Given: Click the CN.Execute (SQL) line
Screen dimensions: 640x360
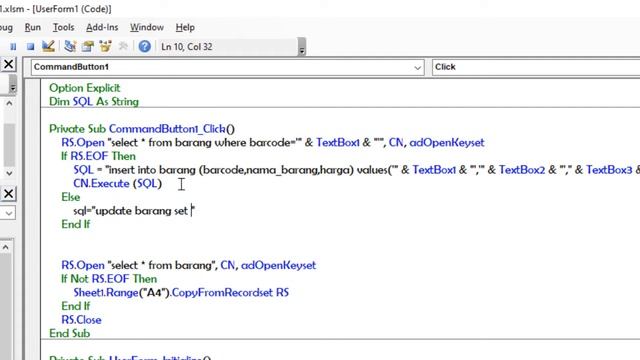Looking at the screenshot, I should coord(118,184).
